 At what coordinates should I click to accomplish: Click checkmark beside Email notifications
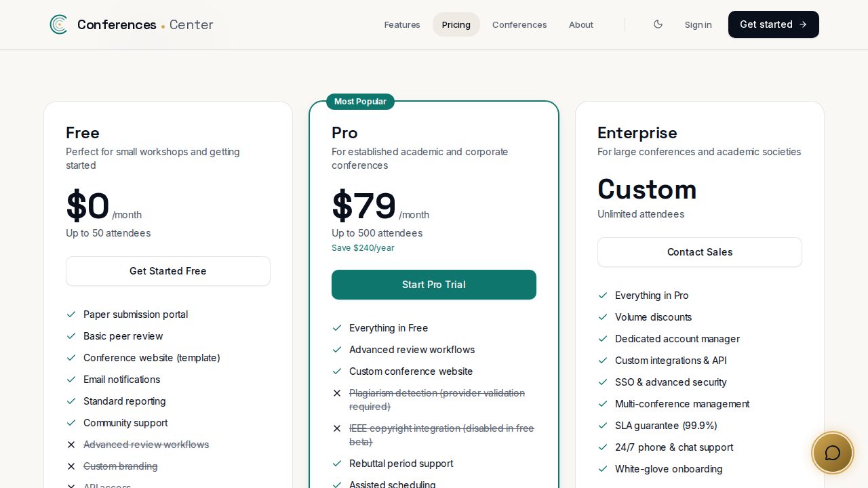pos(71,380)
